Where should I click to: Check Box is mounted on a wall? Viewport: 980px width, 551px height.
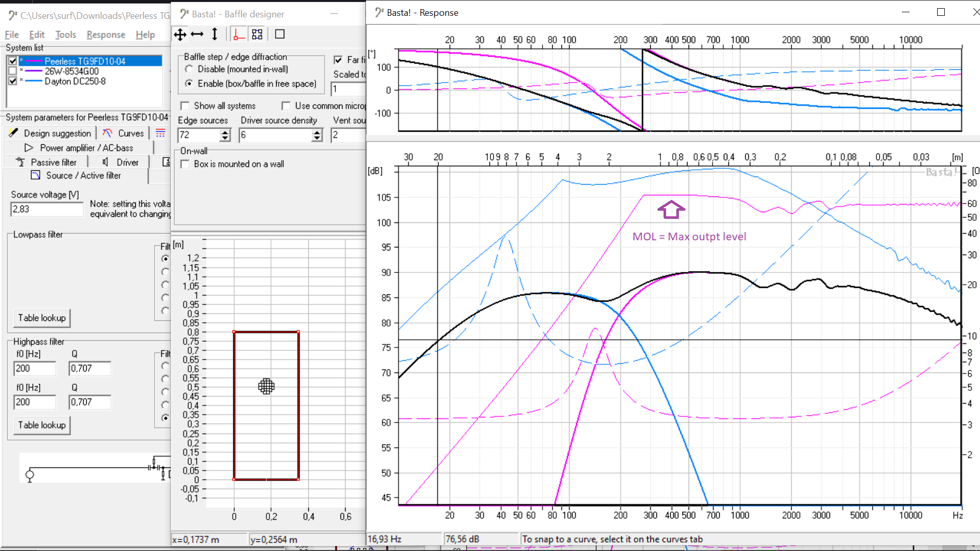[x=185, y=164]
